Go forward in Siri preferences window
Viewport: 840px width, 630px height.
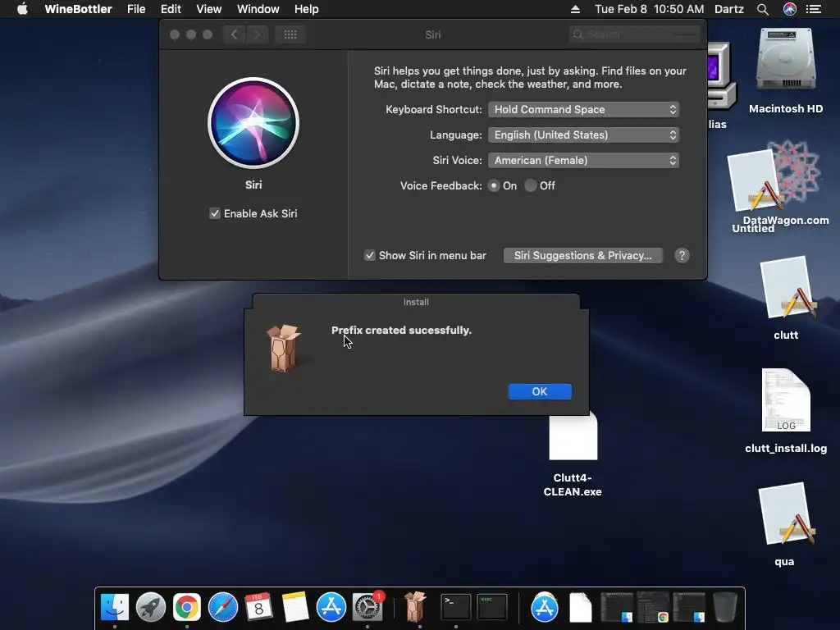tap(257, 34)
